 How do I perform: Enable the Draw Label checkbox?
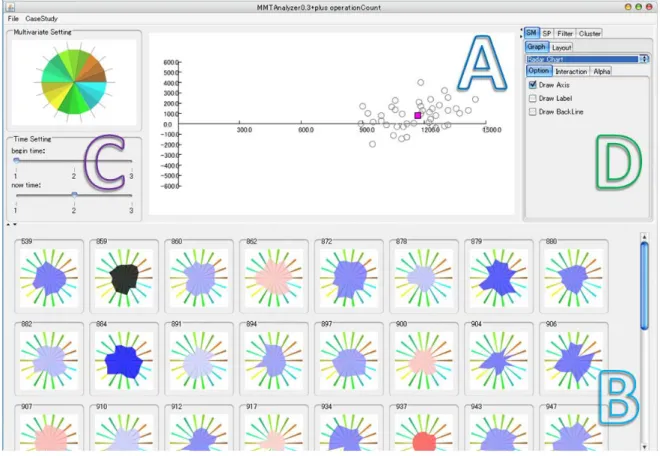coord(532,98)
